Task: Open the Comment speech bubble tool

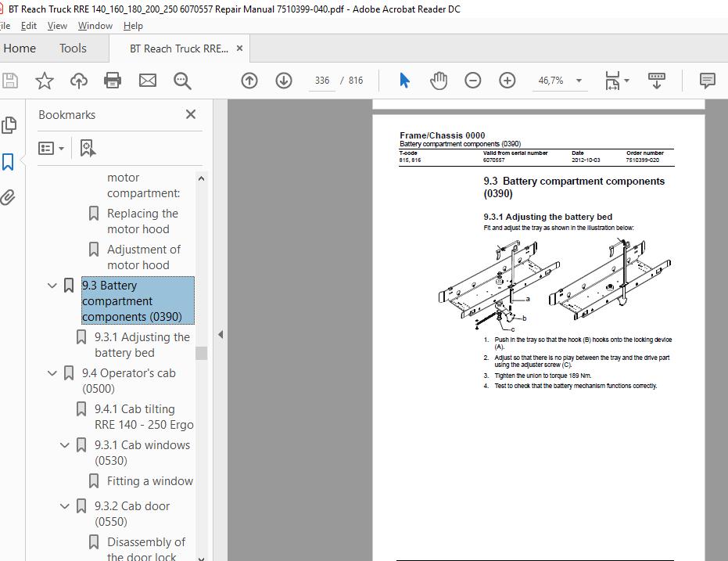Action: pyautogui.click(x=707, y=81)
